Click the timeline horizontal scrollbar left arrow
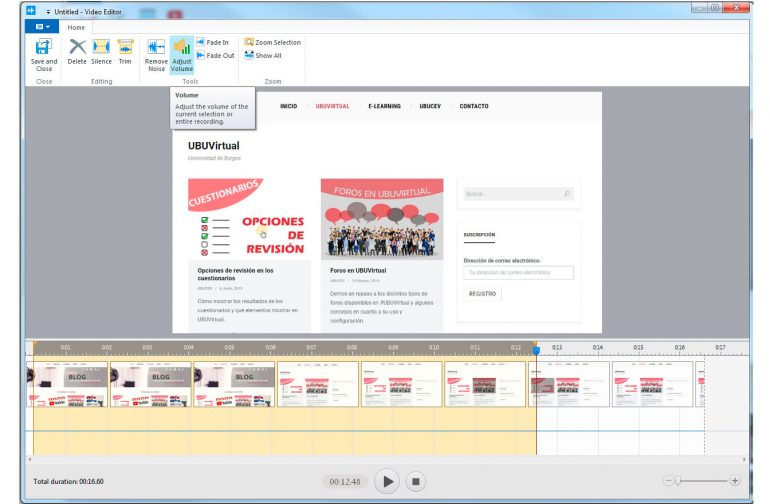The height and width of the screenshot is (504, 770). (x=29, y=459)
